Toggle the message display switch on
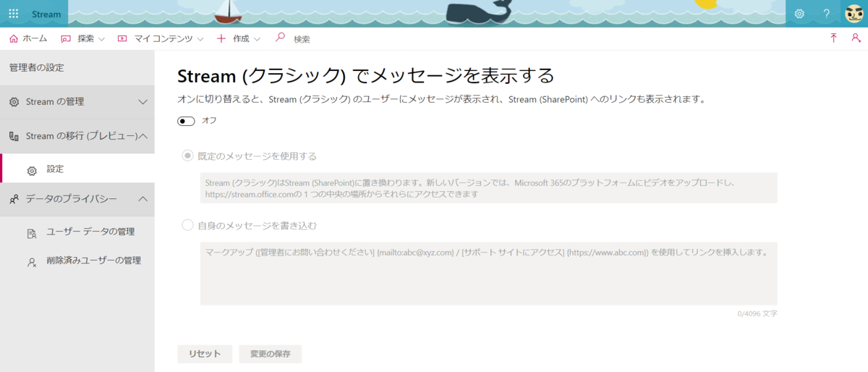 click(186, 121)
